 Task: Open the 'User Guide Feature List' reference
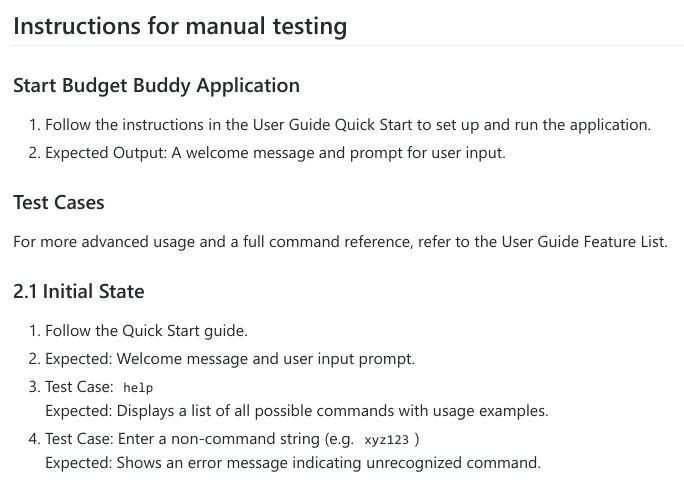pos(583,242)
